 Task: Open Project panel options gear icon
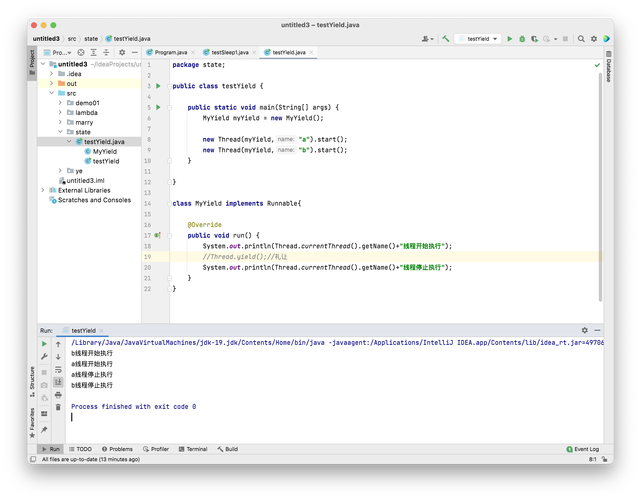click(122, 52)
